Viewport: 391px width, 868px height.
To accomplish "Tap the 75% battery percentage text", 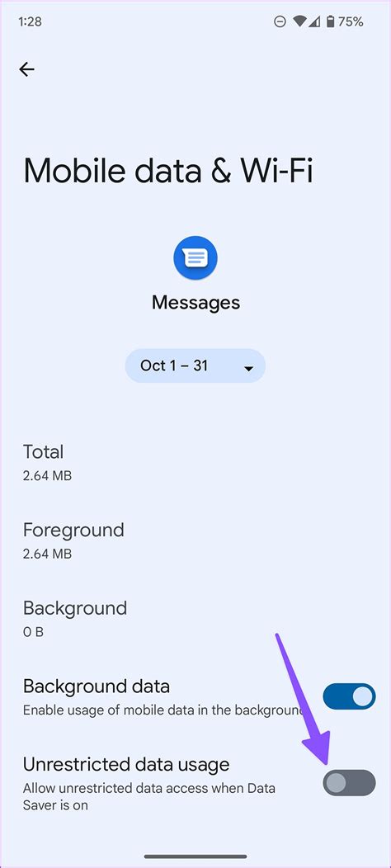I will pyautogui.click(x=351, y=21).
